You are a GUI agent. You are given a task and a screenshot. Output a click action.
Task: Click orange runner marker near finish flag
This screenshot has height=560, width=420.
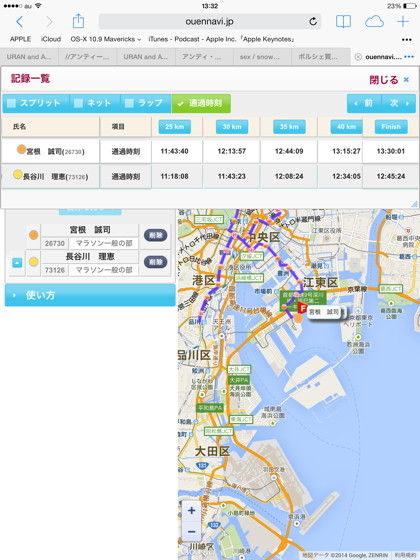coord(298,318)
